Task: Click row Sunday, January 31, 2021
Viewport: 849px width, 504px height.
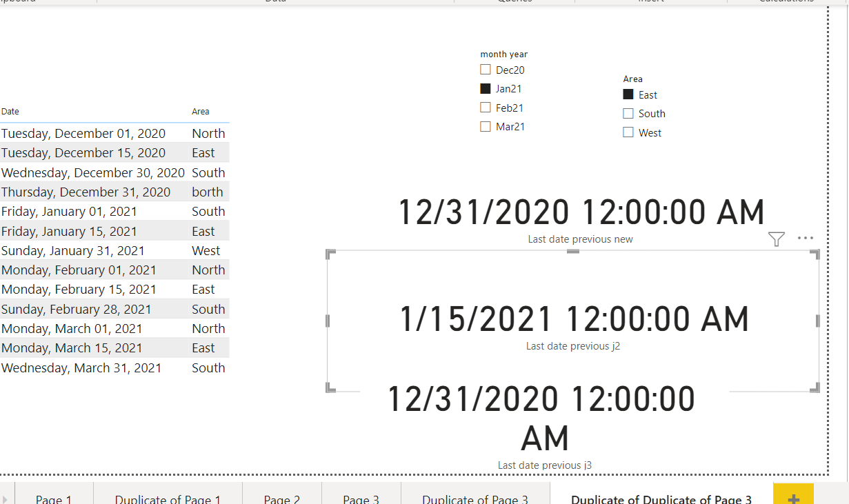Action: 114,250
